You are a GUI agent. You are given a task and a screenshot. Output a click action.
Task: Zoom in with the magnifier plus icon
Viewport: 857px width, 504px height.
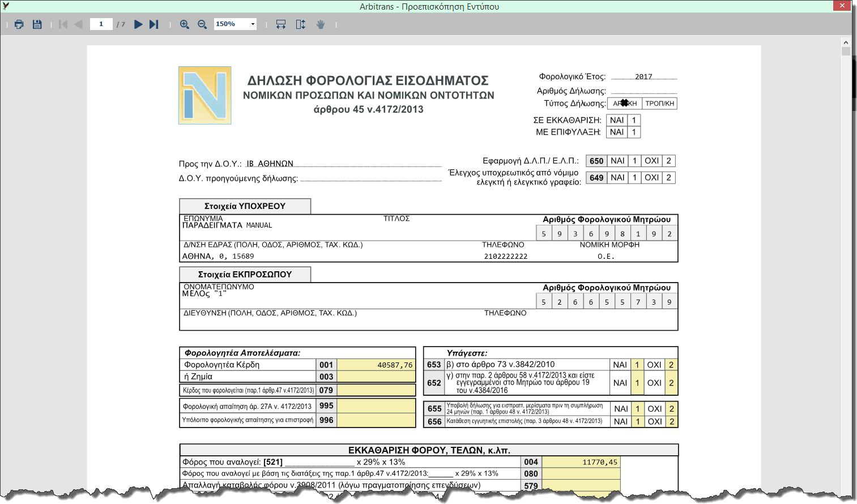pos(185,24)
